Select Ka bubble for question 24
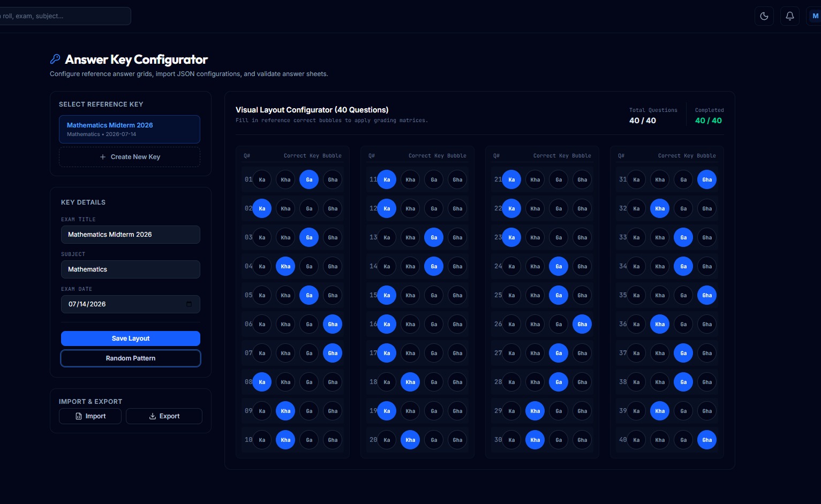Viewport: 821px width, 504px height. click(511, 266)
